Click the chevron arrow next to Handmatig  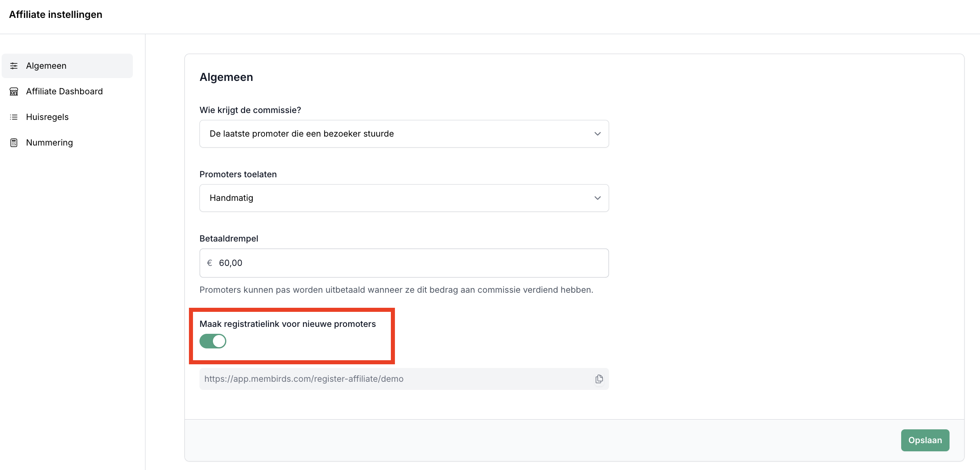(x=597, y=198)
